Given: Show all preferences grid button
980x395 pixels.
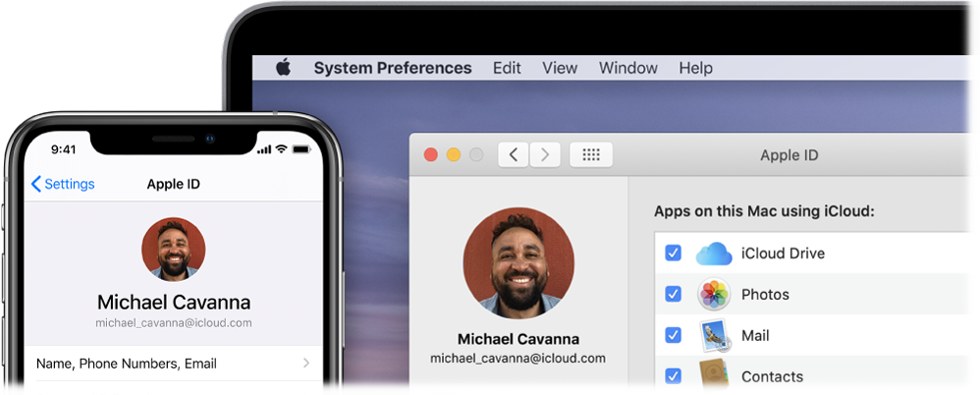Looking at the screenshot, I should pos(591,154).
